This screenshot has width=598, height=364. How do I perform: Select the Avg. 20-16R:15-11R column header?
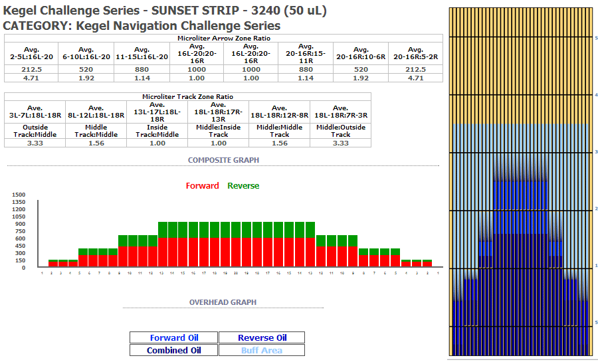tap(306, 53)
